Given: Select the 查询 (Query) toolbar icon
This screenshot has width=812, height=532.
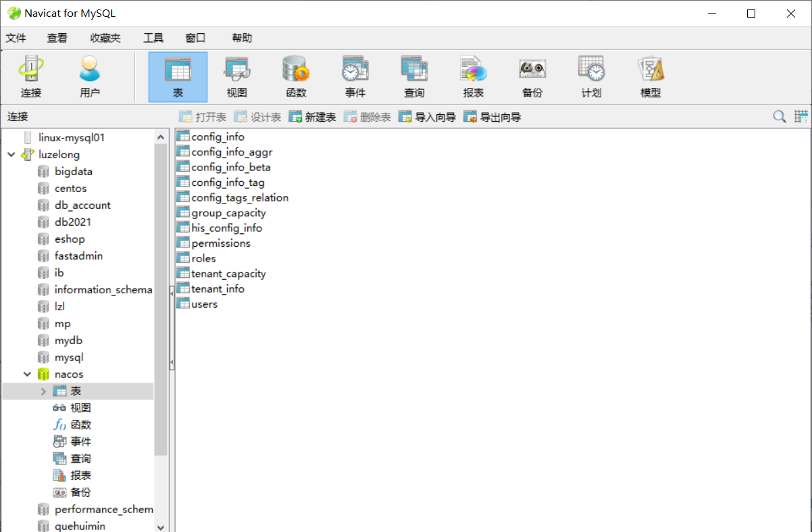Looking at the screenshot, I should [414, 77].
